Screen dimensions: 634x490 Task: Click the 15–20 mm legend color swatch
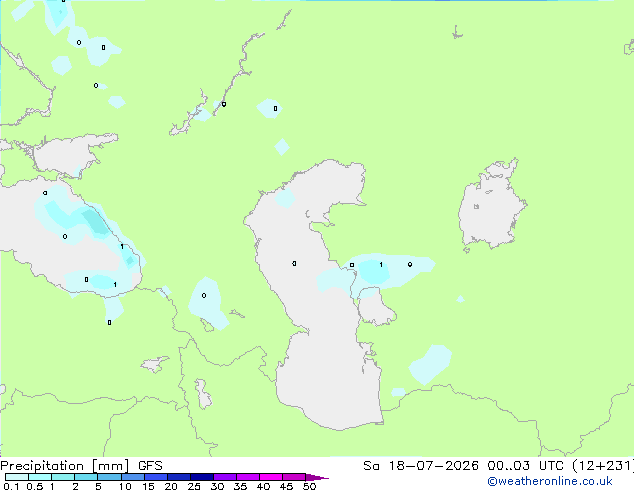coord(156,477)
